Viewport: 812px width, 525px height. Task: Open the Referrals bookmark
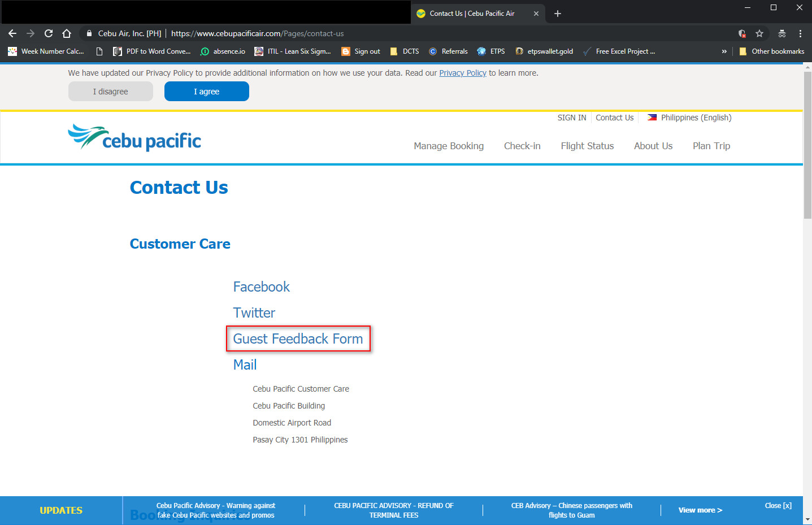pos(449,51)
